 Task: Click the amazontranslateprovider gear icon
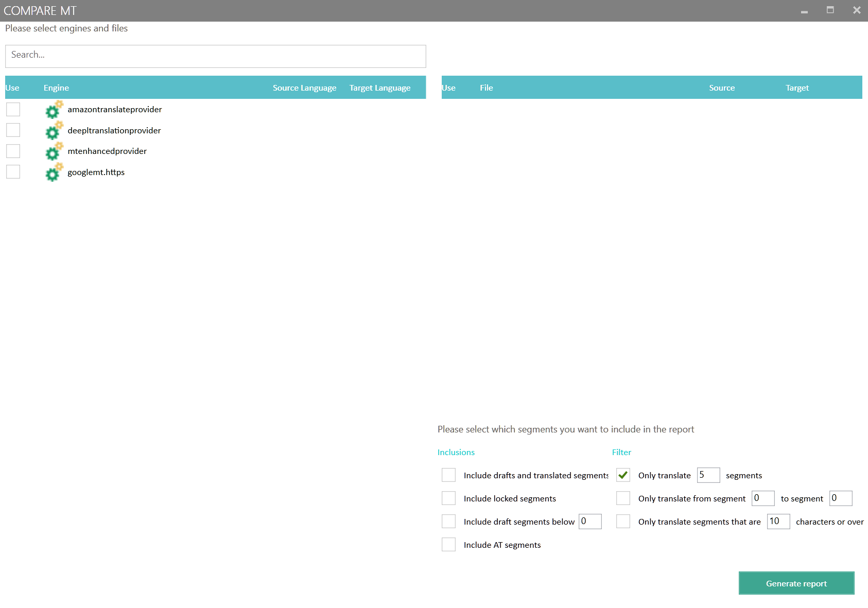[54, 110]
